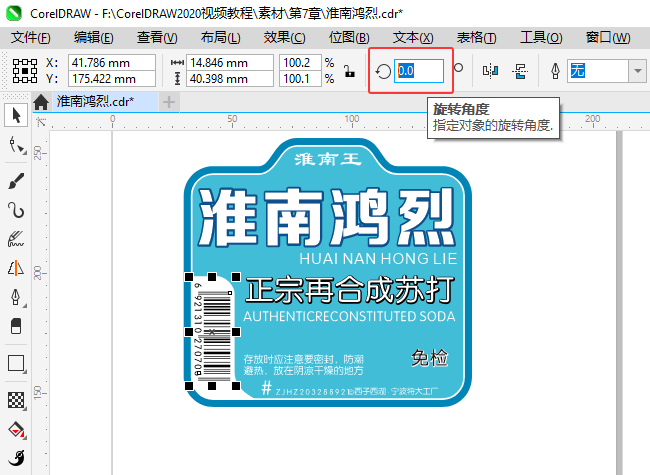Select the Eraser tool

(16, 326)
